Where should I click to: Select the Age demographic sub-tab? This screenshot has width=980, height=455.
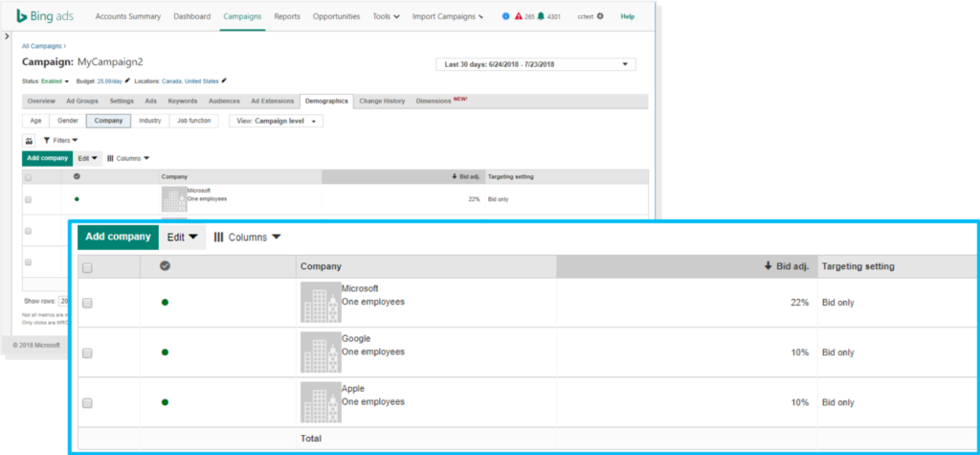(x=35, y=121)
